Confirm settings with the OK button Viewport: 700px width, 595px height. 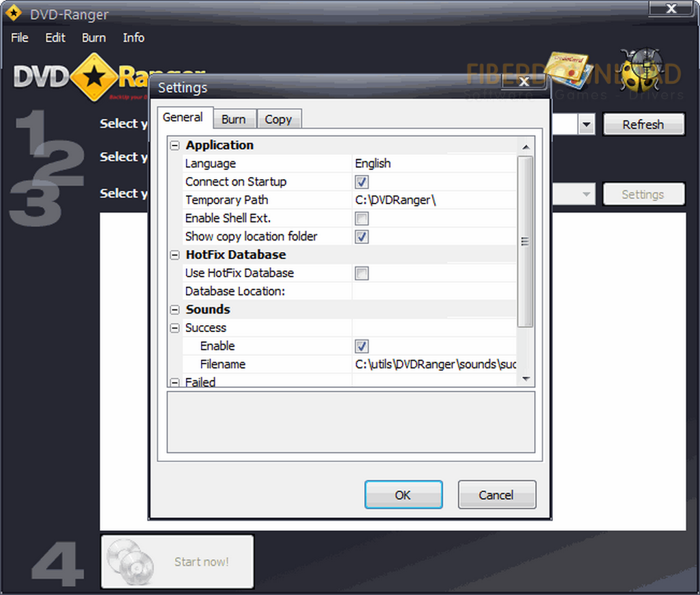[x=403, y=495]
